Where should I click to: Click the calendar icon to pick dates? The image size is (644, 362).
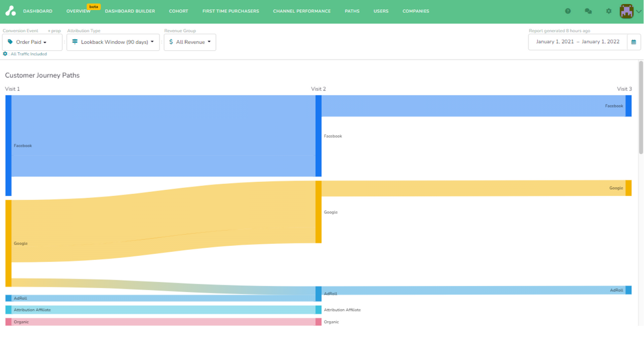click(x=634, y=42)
